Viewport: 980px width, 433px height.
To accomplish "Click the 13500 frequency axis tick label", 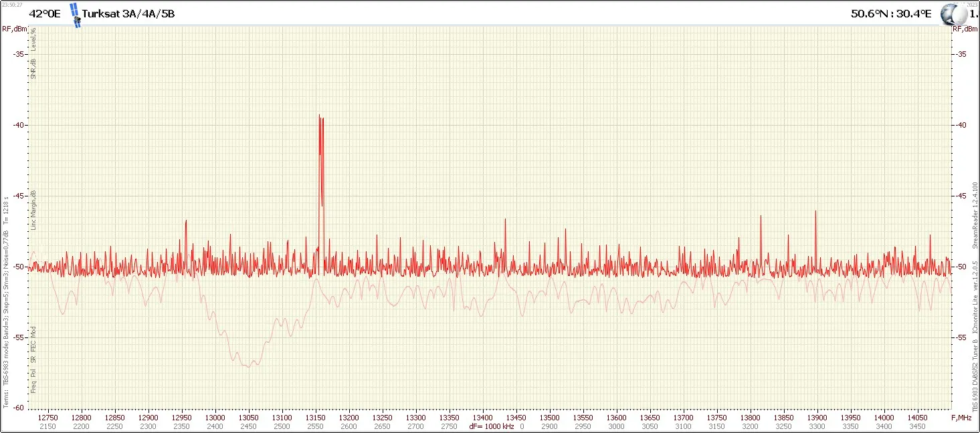I will coord(550,417).
